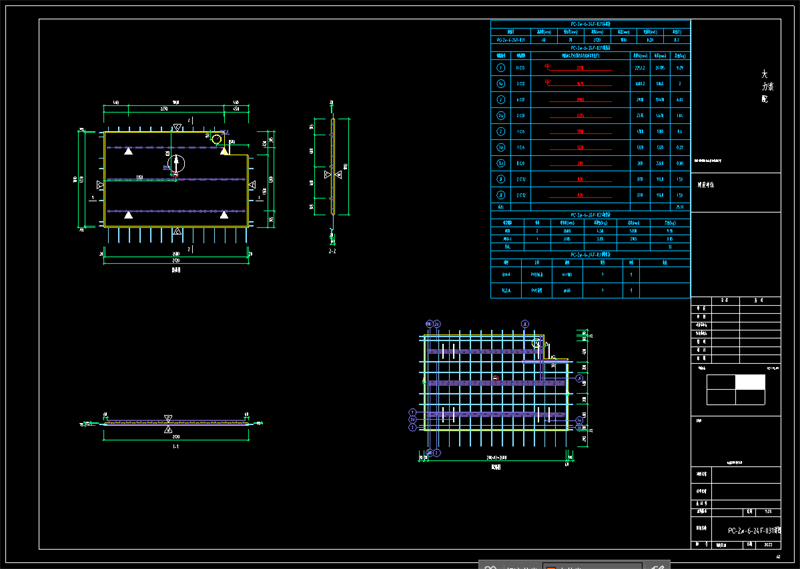This screenshot has height=569, width=800.
Task: Select lower-right white triangle lifting point in plan
Action: 224,215
